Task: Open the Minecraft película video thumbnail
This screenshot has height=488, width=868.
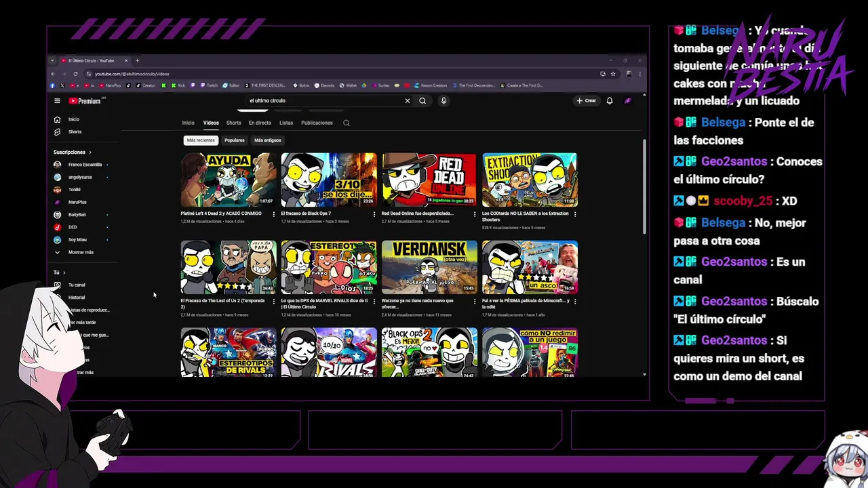Action: click(530, 267)
